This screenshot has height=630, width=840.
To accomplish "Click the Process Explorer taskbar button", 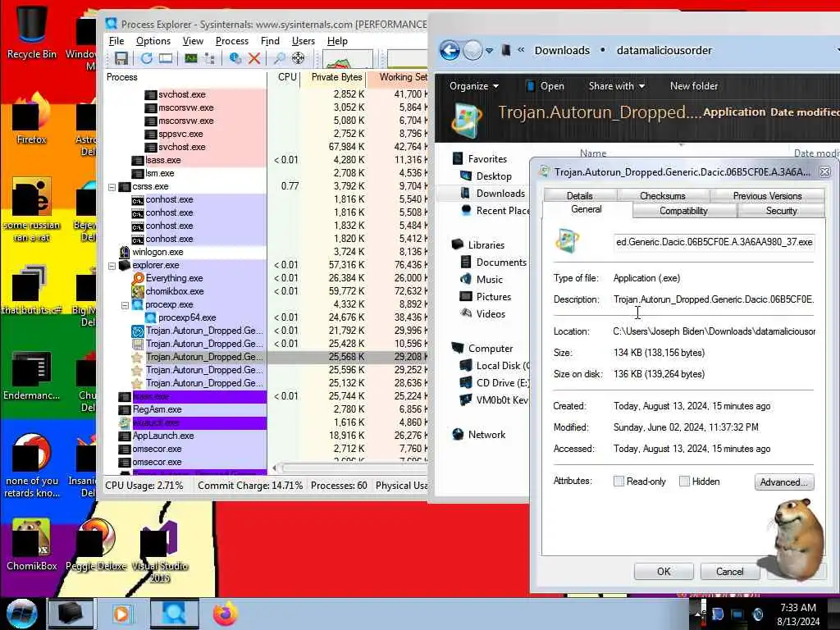I will 174,614.
